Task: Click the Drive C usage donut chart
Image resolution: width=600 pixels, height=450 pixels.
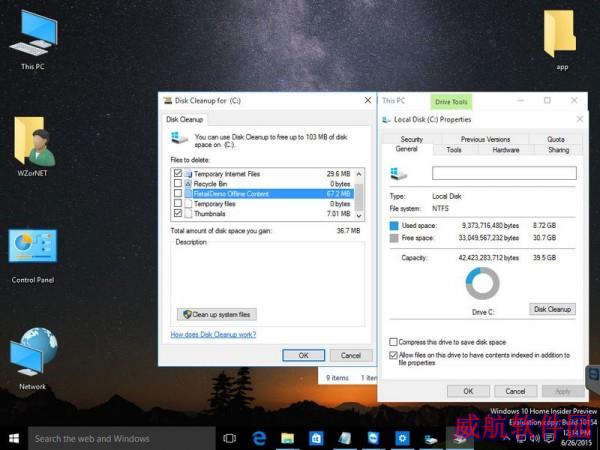Action: pyautogui.click(x=482, y=283)
